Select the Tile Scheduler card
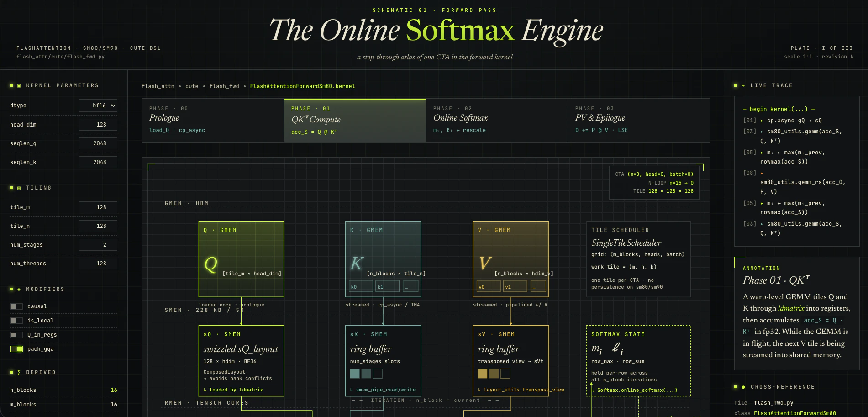 [x=638, y=259]
